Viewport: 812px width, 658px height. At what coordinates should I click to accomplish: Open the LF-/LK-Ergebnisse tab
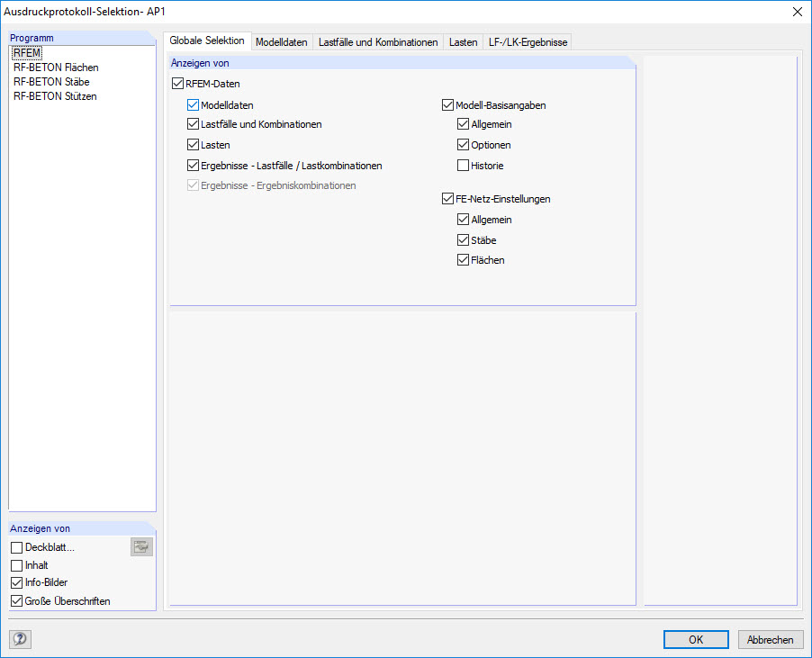[528, 42]
